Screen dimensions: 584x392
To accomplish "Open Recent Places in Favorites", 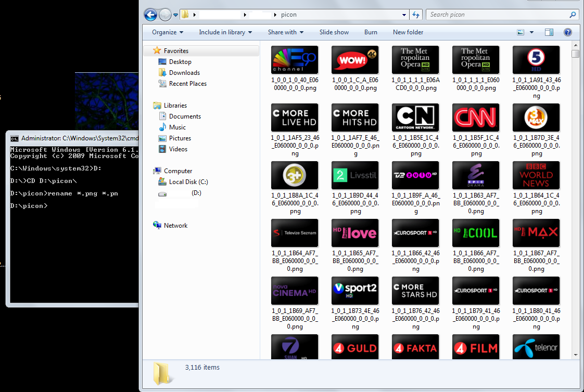I will click(x=187, y=84).
